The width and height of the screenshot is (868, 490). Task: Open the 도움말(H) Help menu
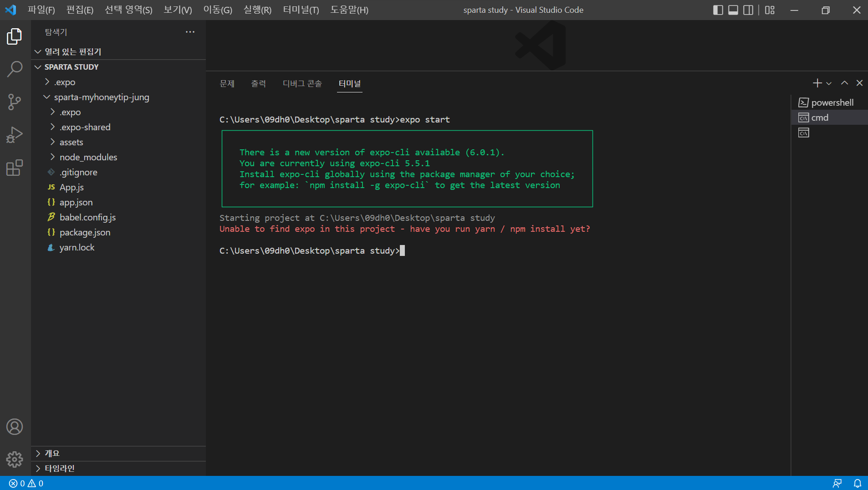coord(349,10)
